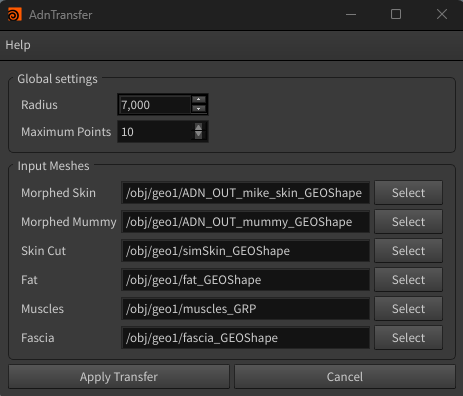
Task: Click Select button for Morphed Skin
Action: [408, 193]
